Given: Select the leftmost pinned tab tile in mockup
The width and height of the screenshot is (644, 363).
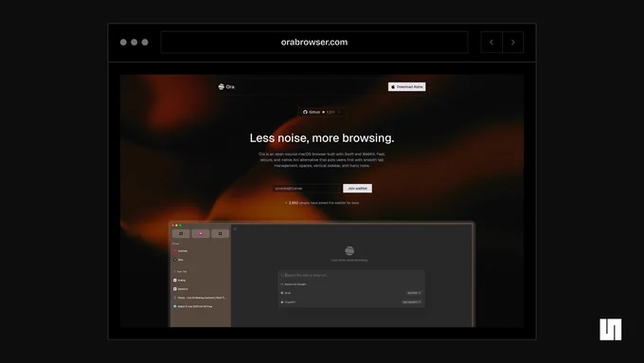Looking at the screenshot, I should (181, 233).
